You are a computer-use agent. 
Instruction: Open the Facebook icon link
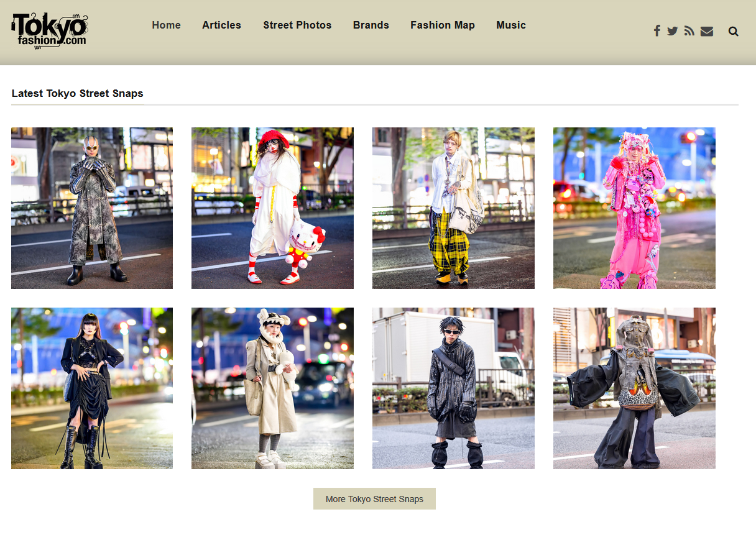pyautogui.click(x=657, y=31)
